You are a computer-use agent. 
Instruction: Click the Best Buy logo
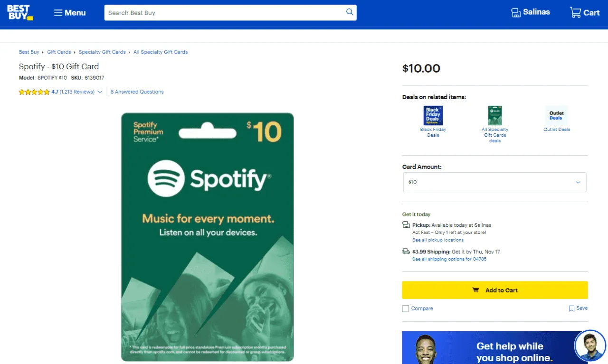(x=19, y=12)
